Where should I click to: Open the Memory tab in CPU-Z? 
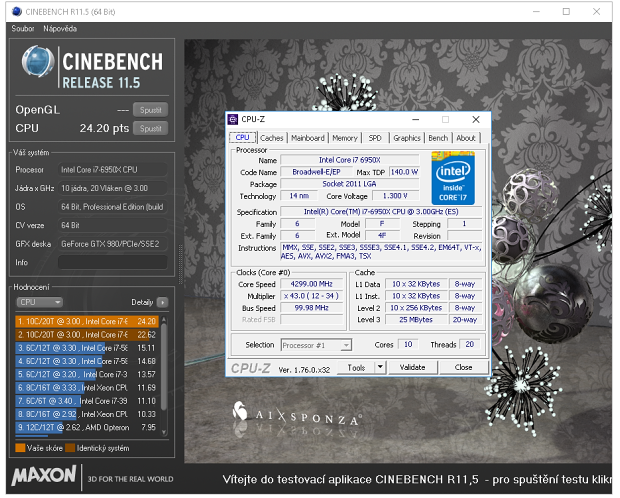[344, 138]
